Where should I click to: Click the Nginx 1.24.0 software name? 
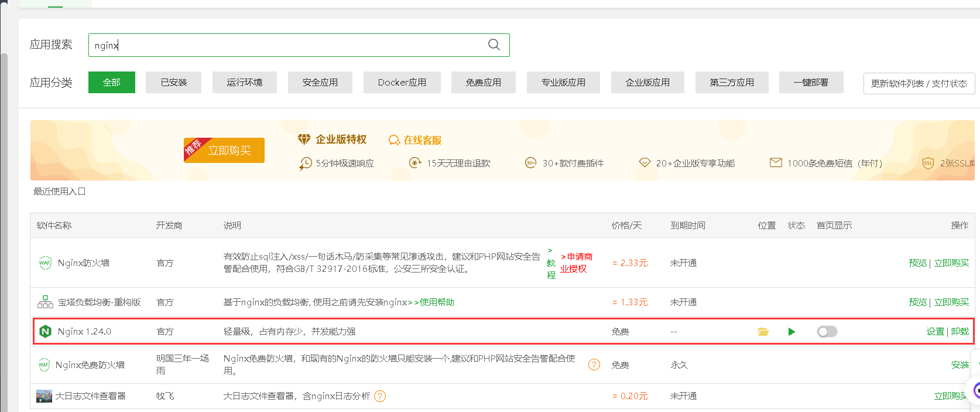84,332
